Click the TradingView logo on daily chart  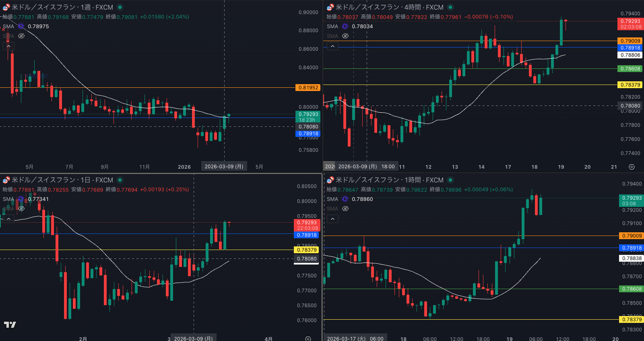[x=10, y=324]
